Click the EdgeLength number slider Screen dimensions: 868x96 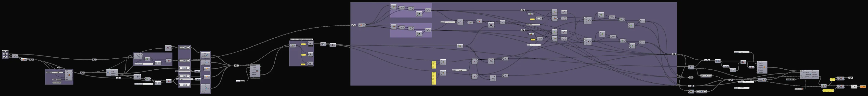[55, 73]
